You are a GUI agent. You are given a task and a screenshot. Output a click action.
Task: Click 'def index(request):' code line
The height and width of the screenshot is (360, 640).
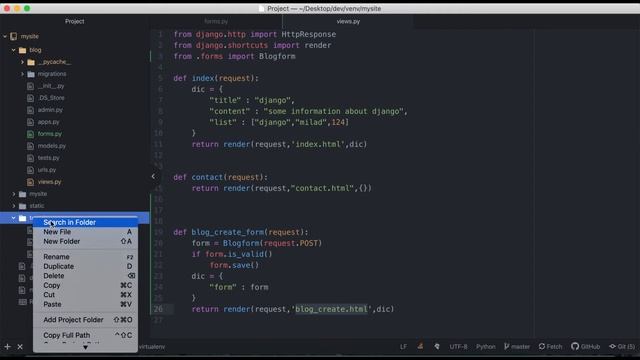[x=216, y=78]
